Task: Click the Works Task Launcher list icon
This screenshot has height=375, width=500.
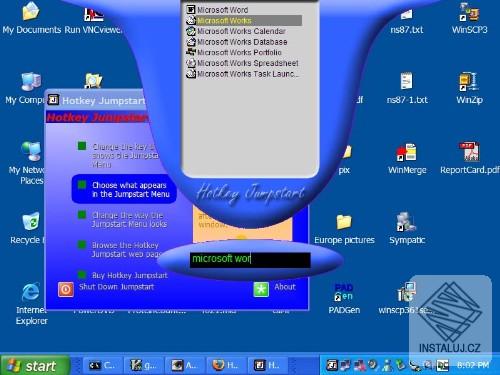Action: pyautogui.click(x=191, y=74)
